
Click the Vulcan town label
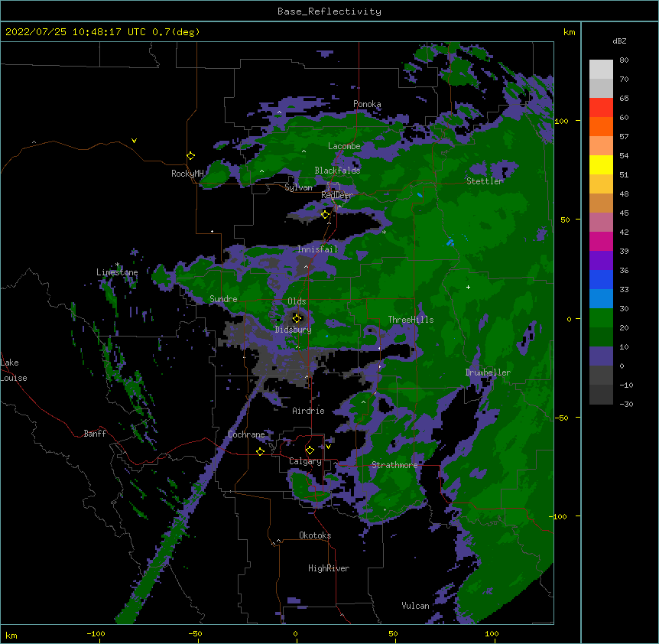415,606
